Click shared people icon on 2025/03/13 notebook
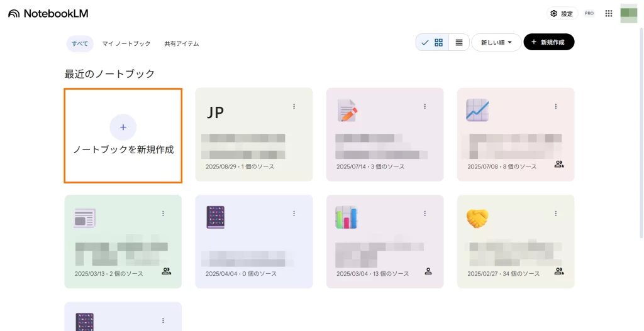 coord(166,271)
